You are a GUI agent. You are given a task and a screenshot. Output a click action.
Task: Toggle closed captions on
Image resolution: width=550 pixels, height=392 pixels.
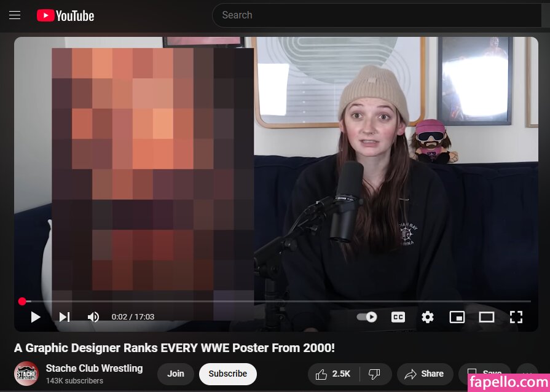point(398,317)
